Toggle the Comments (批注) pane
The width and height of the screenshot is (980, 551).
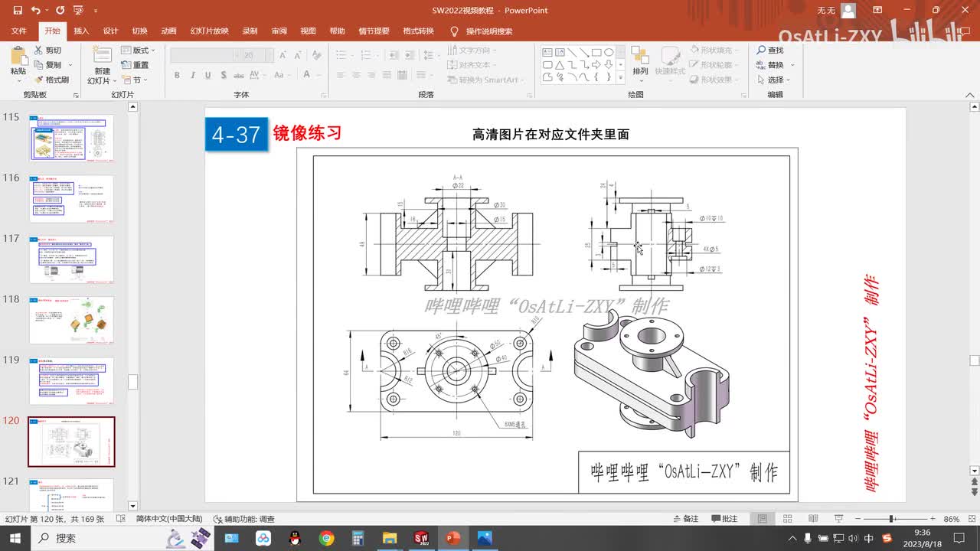725,519
